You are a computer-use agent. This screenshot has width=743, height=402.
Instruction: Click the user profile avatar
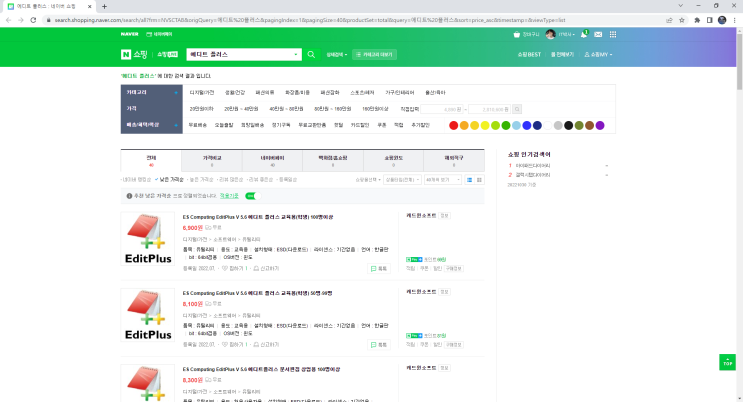pos(550,34)
